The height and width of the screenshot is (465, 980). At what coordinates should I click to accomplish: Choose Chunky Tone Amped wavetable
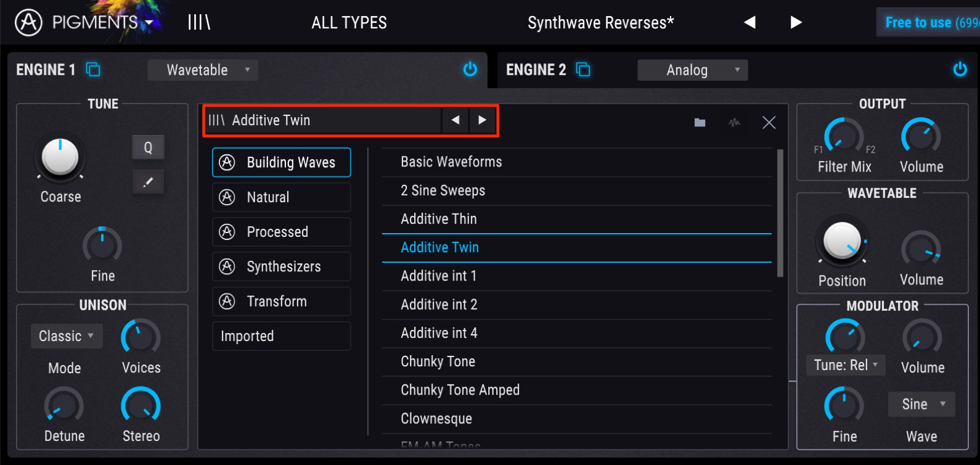[x=577, y=390]
